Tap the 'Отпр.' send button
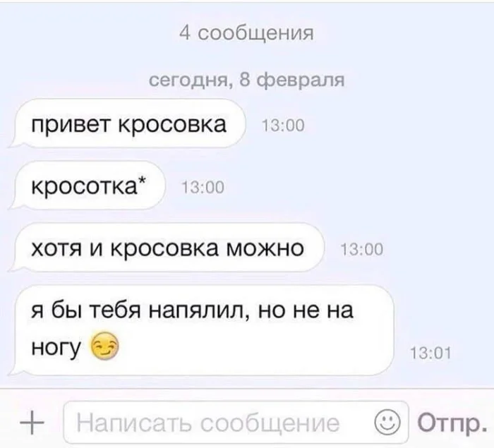Screen dimensions: 494x448 tap(452, 423)
